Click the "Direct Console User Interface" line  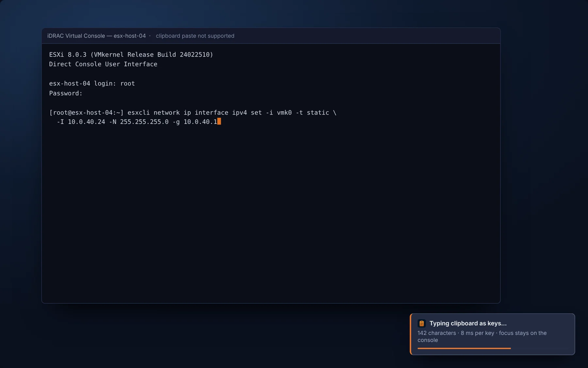103,64
